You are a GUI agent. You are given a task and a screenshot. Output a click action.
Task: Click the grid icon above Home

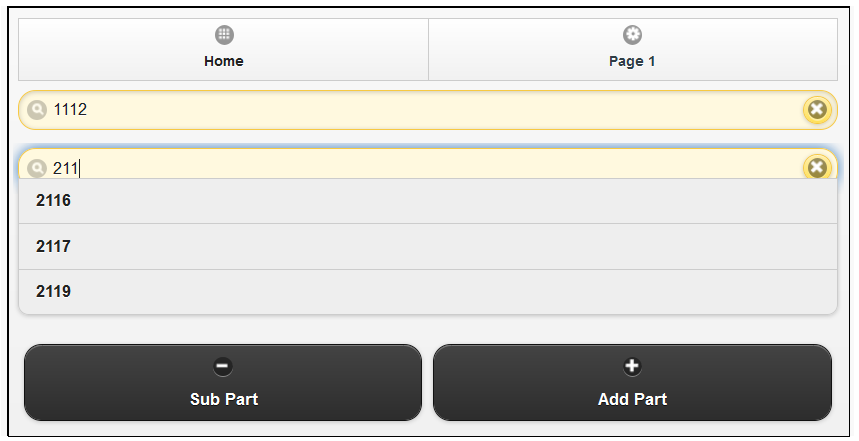pos(224,35)
